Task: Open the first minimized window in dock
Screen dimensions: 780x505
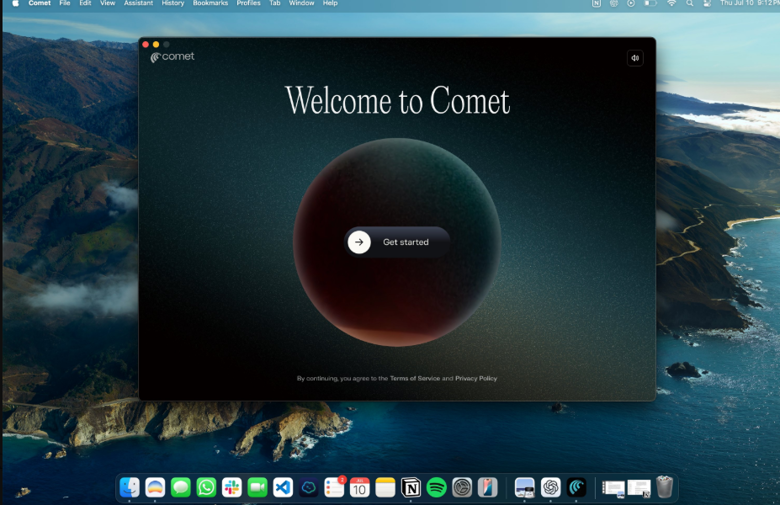Action: (613, 489)
